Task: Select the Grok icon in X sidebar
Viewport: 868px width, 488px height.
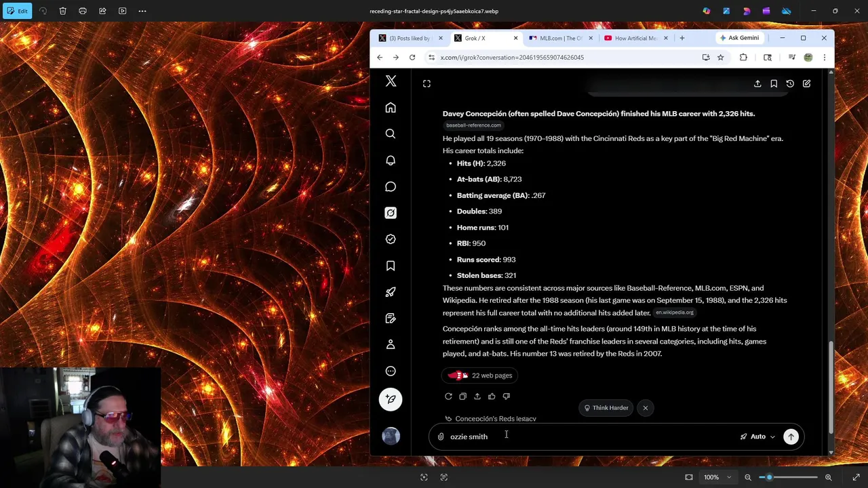Action: 391,213
